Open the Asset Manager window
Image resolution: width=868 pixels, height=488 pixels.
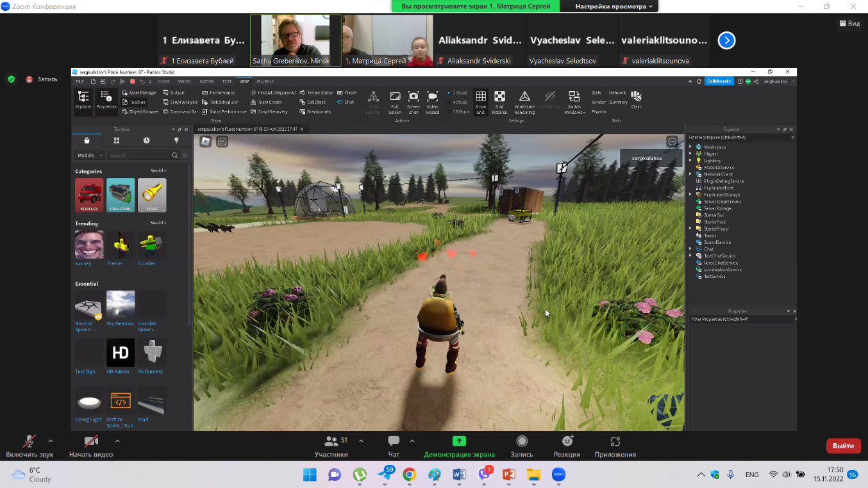(x=139, y=93)
